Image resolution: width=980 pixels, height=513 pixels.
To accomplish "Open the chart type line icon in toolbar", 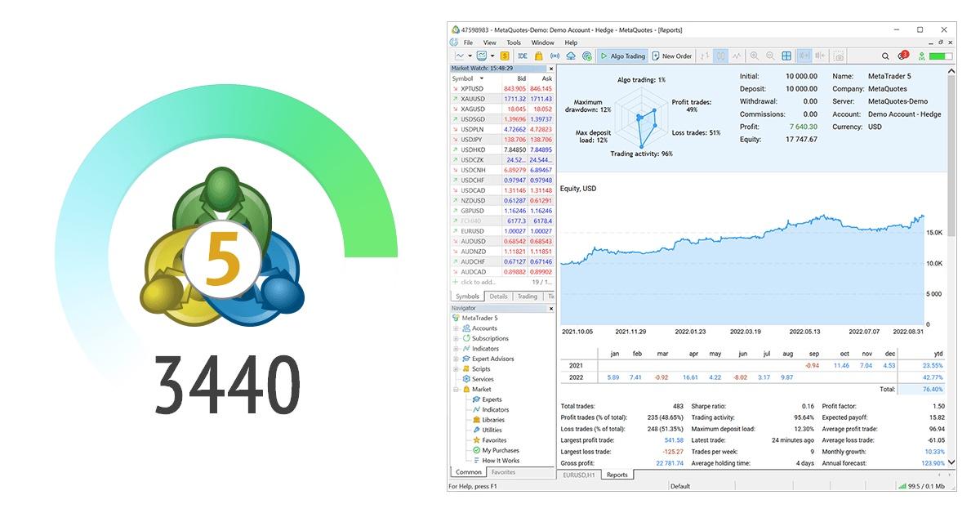I will click(x=460, y=56).
